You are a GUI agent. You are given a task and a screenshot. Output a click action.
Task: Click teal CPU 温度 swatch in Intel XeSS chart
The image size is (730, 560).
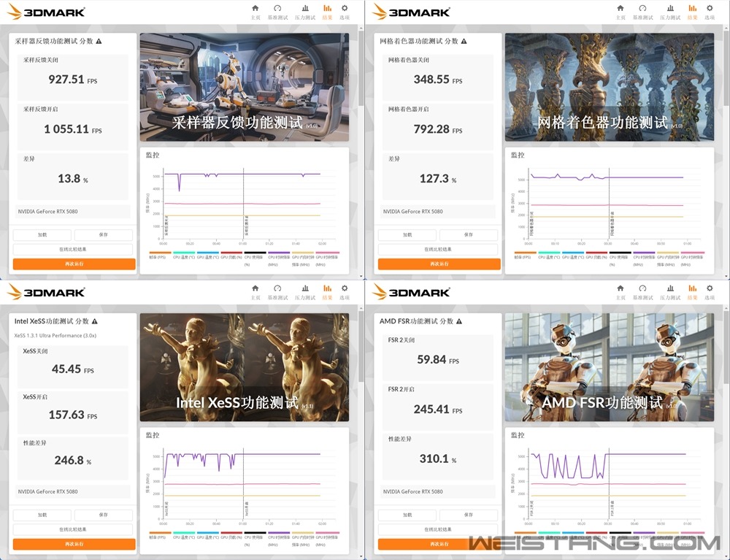(184, 533)
